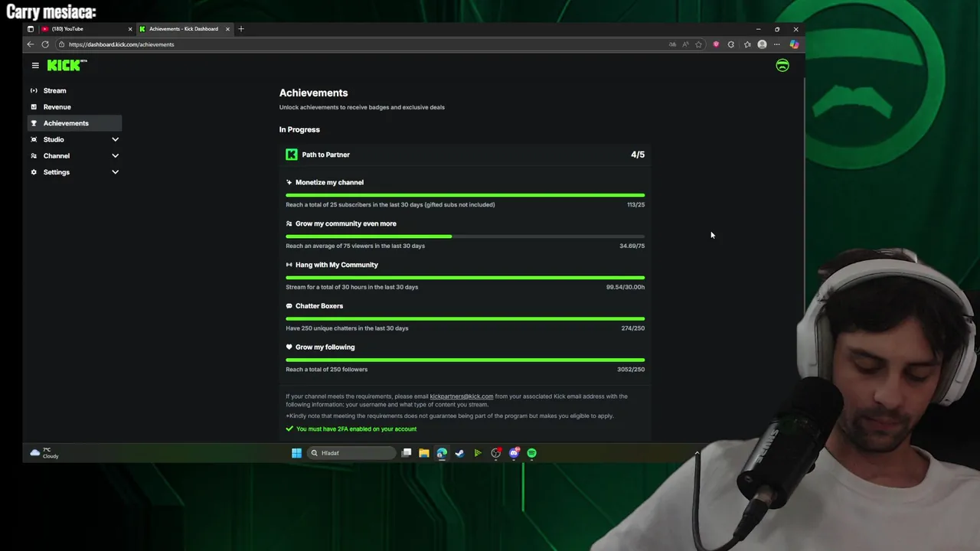Show hidden system tray icons
This screenshot has height=551, width=980.
tap(697, 453)
